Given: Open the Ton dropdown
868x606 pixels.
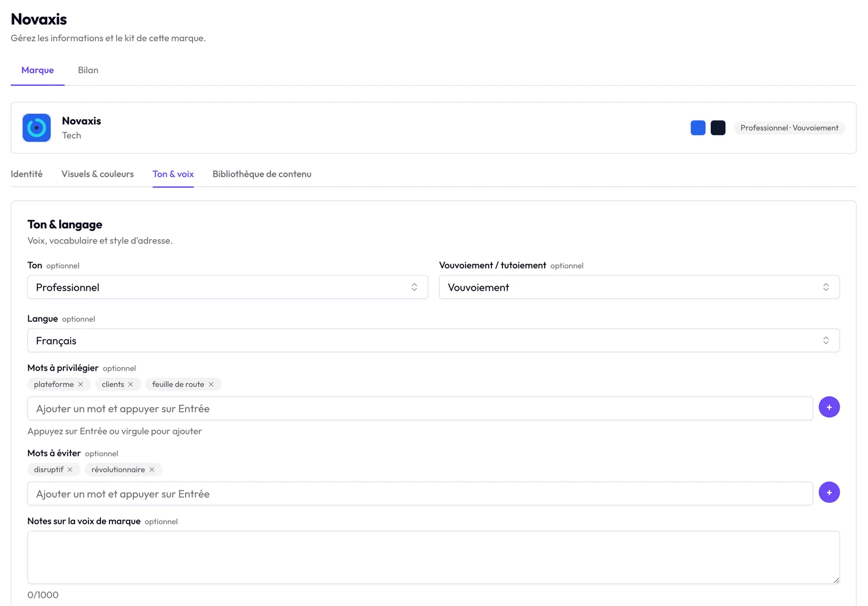Looking at the screenshot, I should click(x=228, y=287).
